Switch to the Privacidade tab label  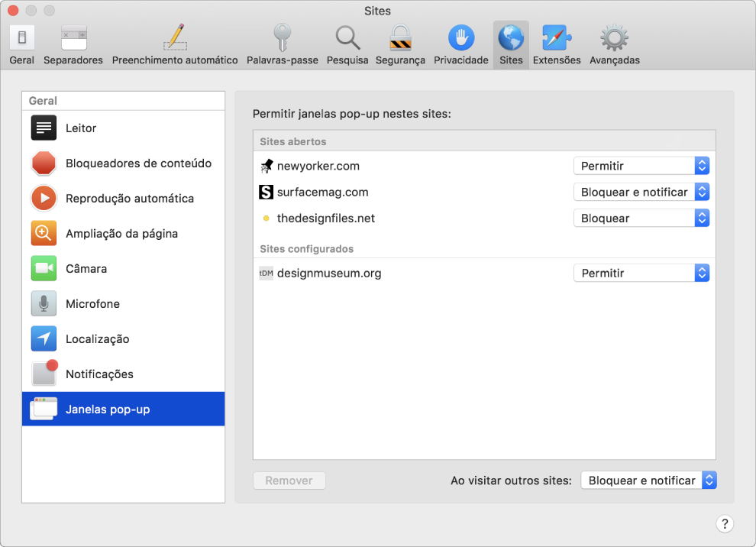461,60
